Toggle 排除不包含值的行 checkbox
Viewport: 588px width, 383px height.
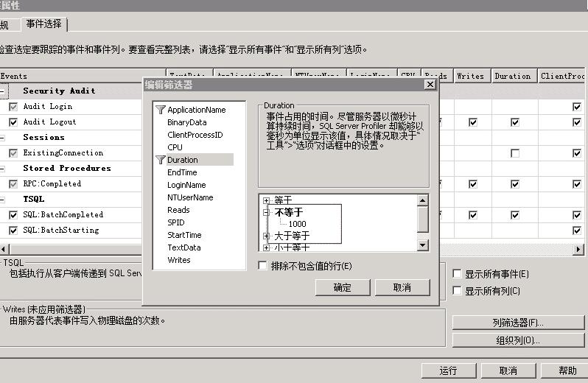pos(262,266)
